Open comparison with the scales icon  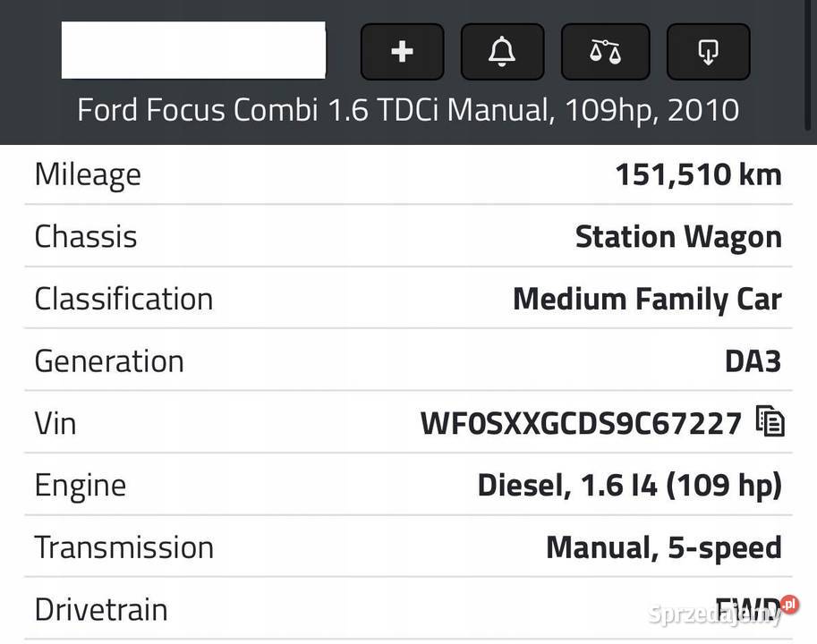pos(606,52)
